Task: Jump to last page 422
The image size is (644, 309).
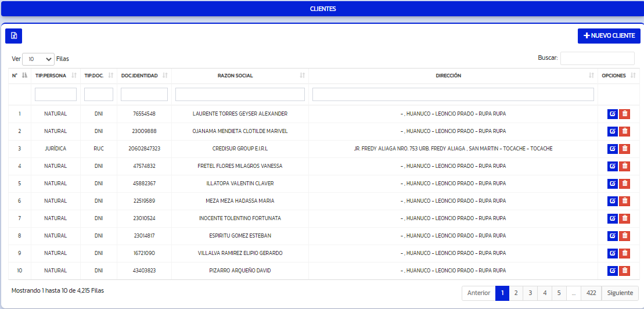Action: tap(591, 293)
